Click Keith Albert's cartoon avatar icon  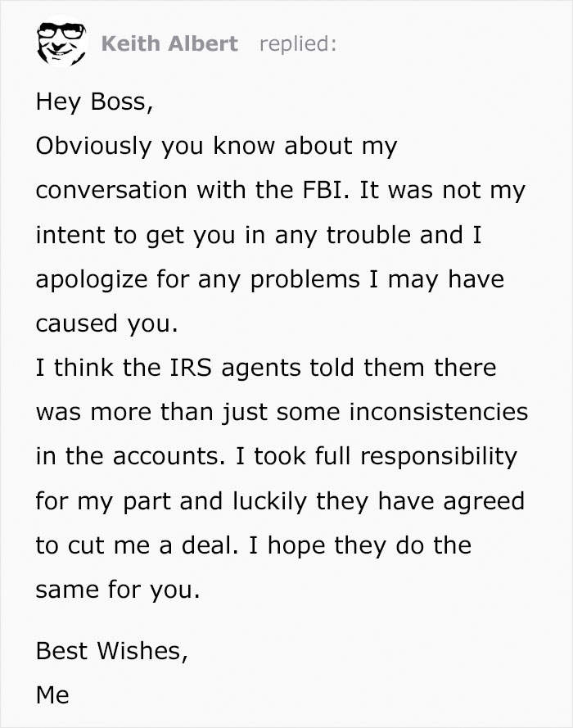click(60, 43)
